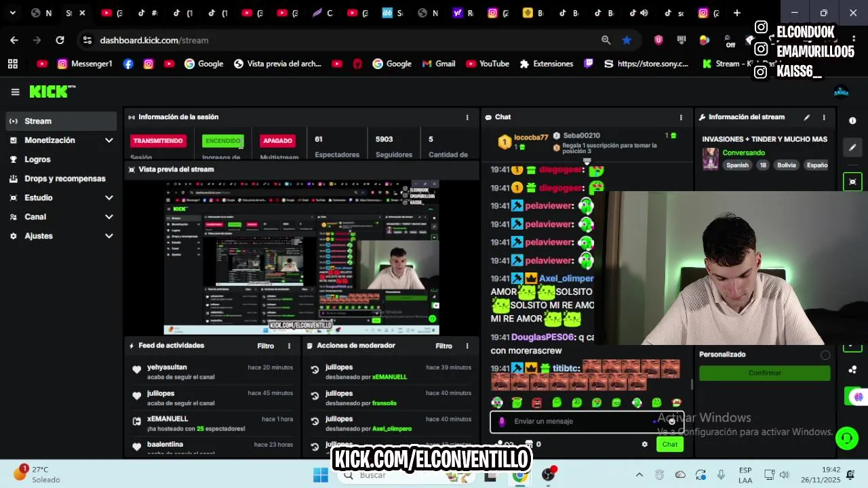This screenshot has height=488, width=868.
Task: Bookmark the page with the star icon
Action: click(627, 40)
